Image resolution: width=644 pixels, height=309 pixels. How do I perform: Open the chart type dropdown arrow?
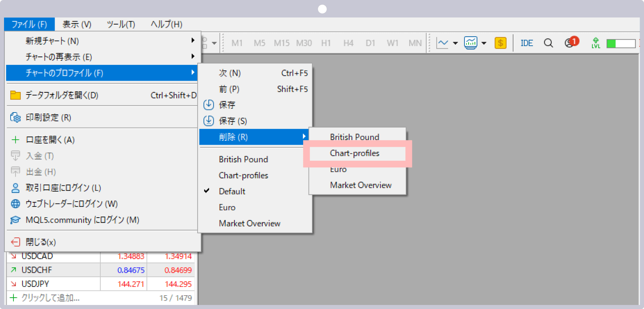click(x=455, y=43)
